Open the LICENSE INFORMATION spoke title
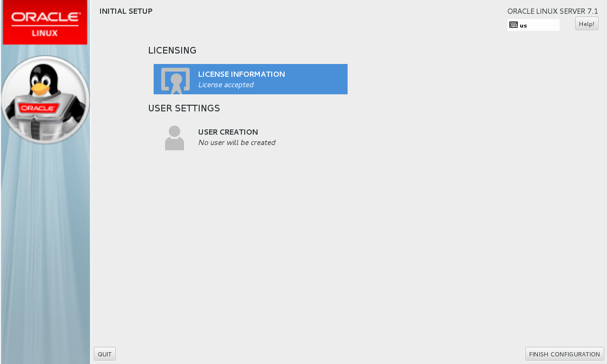This screenshot has width=607, height=364. [x=241, y=74]
